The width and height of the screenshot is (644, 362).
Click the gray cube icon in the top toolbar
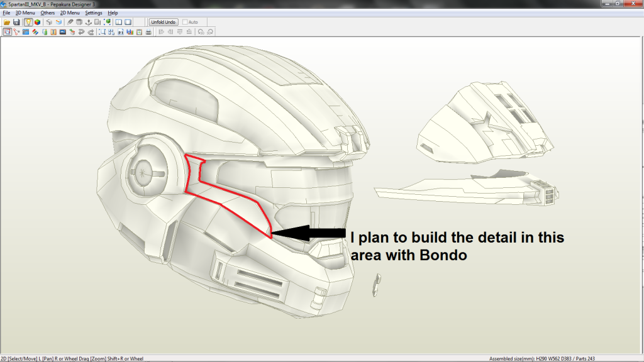pyautogui.click(x=49, y=22)
